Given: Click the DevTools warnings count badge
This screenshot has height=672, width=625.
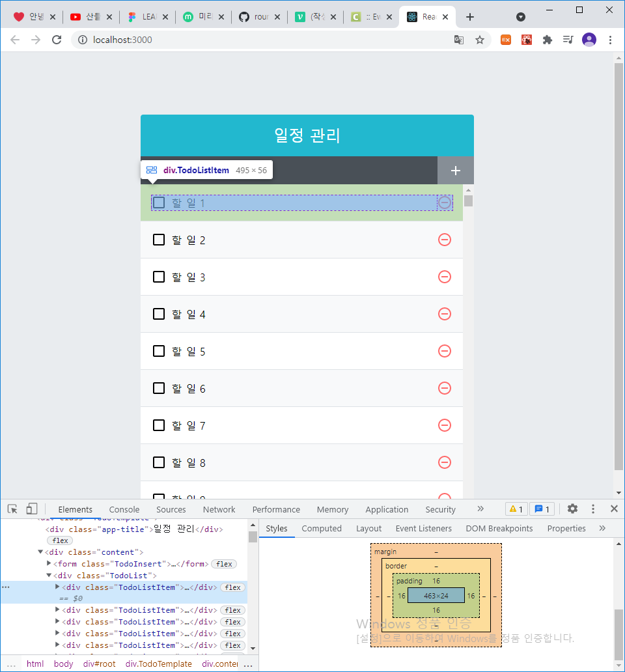Looking at the screenshot, I should tap(517, 509).
